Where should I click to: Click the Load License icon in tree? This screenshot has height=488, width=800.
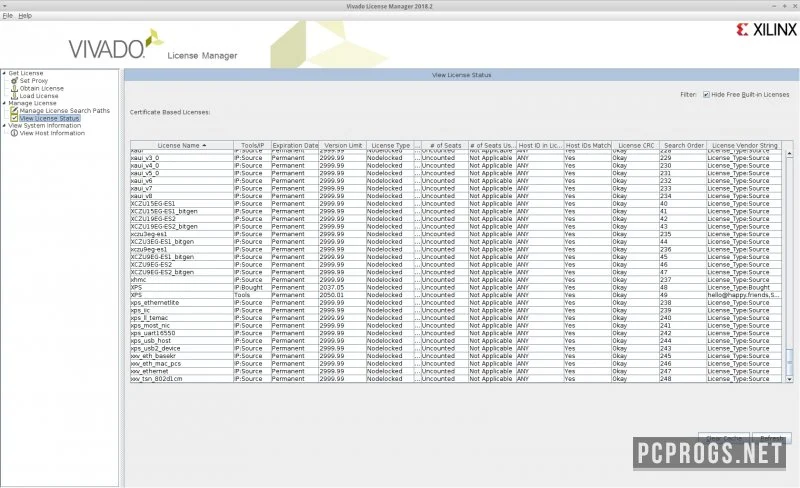coord(14,96)
